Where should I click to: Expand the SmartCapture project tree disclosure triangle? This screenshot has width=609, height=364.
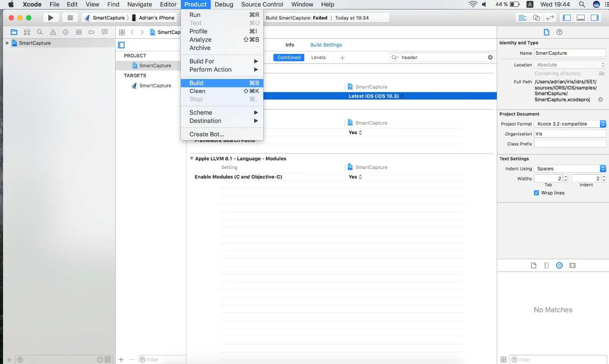point(7,43)
